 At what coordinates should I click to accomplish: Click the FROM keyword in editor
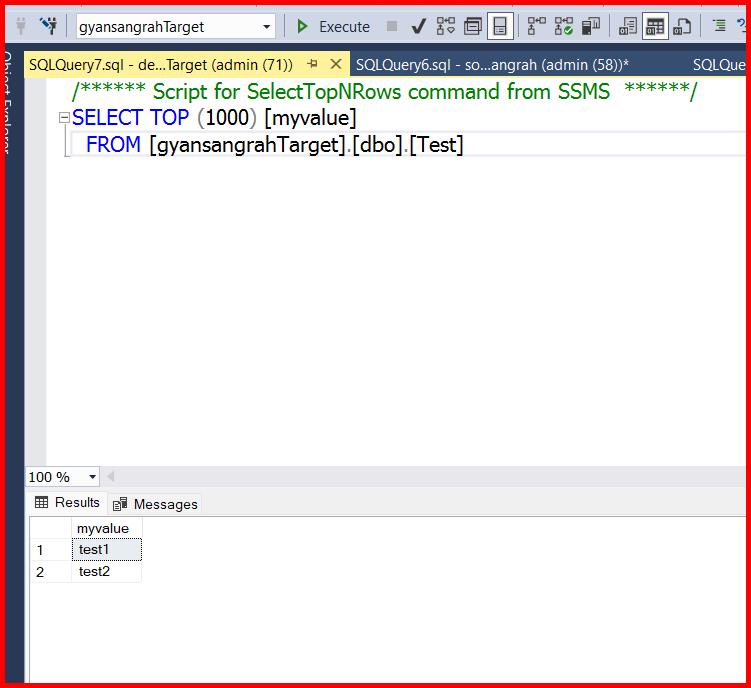(x=114, y=145)
